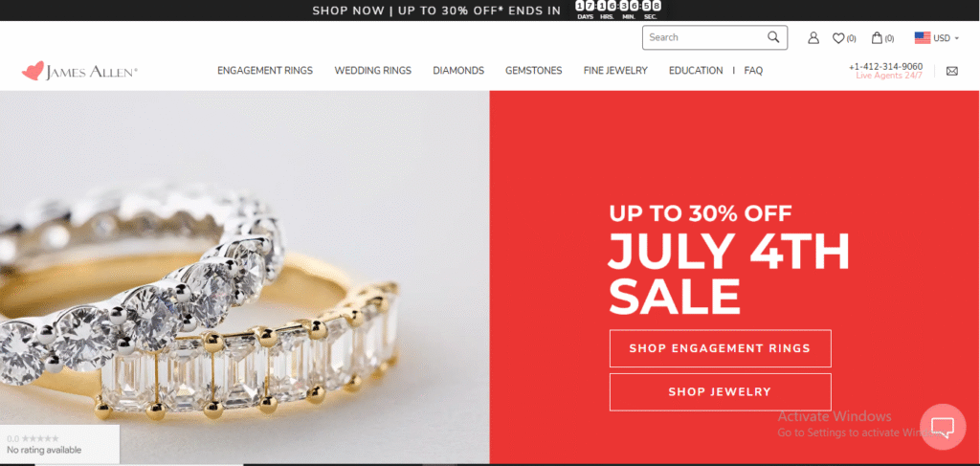Click the envelope email icon
The width and height of the screenshot is (980, 466).
(x=952, y=71)
